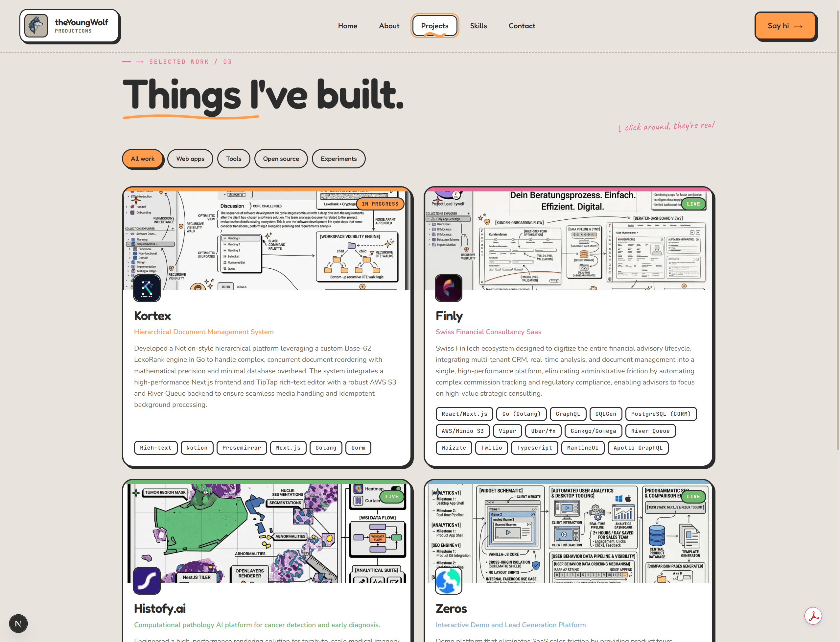Screen dimensions: 840x642
Task: Click the IN PROGRESS badge on Kortex
Action: click(x=380, y=204)
